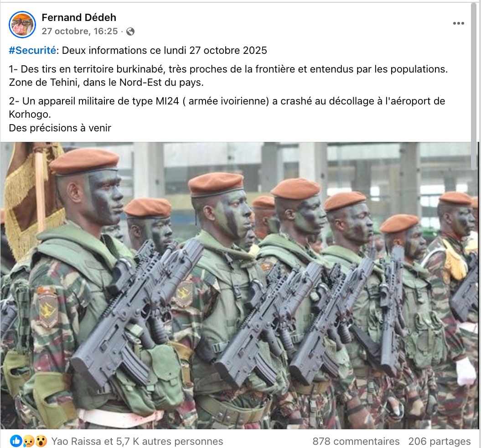Click the post text mentioning Korhogo airport
The image size is (481, 448).
(227, 108)
